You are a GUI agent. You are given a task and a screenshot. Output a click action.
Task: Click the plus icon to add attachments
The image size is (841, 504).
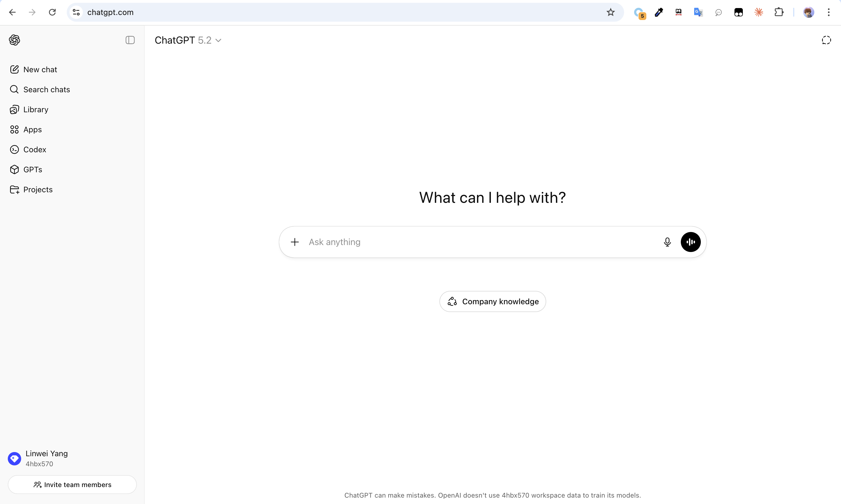click(295, 242)
